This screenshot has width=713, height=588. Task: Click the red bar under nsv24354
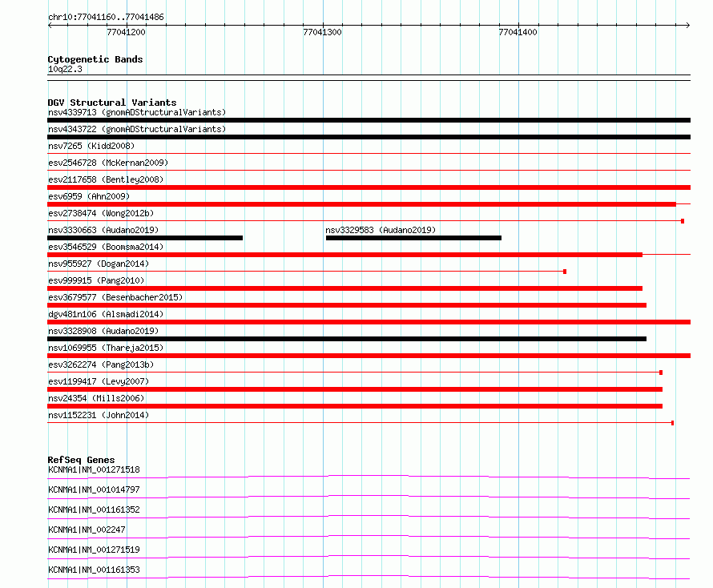[355, 406]
